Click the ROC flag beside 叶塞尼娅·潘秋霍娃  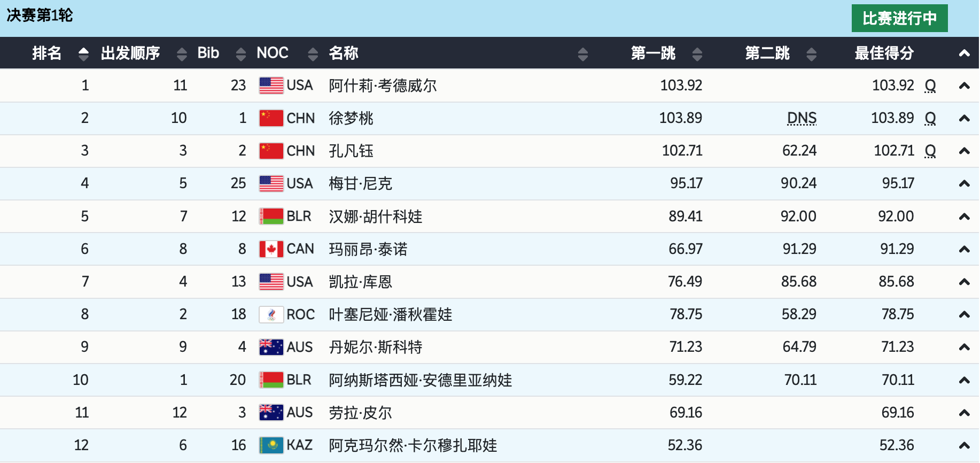click(271, 314)
